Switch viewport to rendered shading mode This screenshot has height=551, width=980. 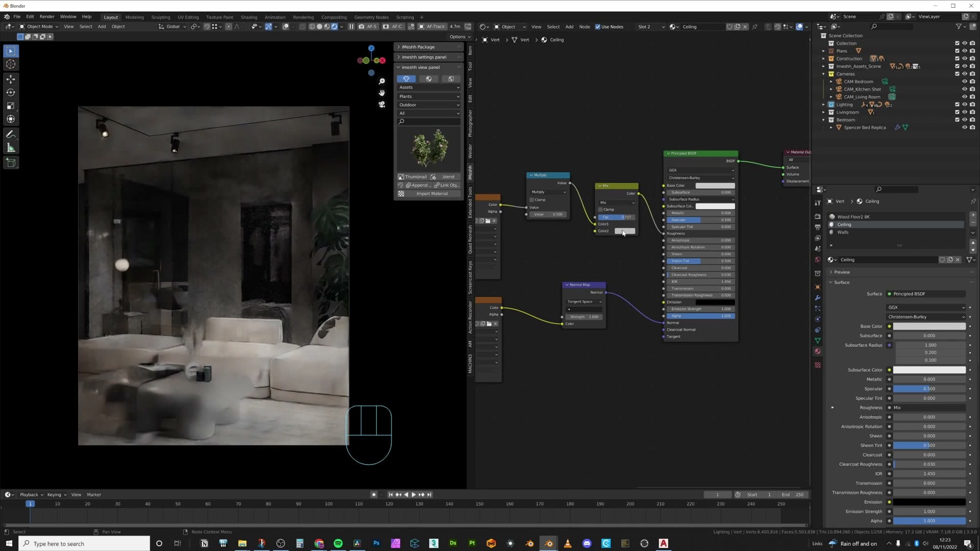click(334, 27)
